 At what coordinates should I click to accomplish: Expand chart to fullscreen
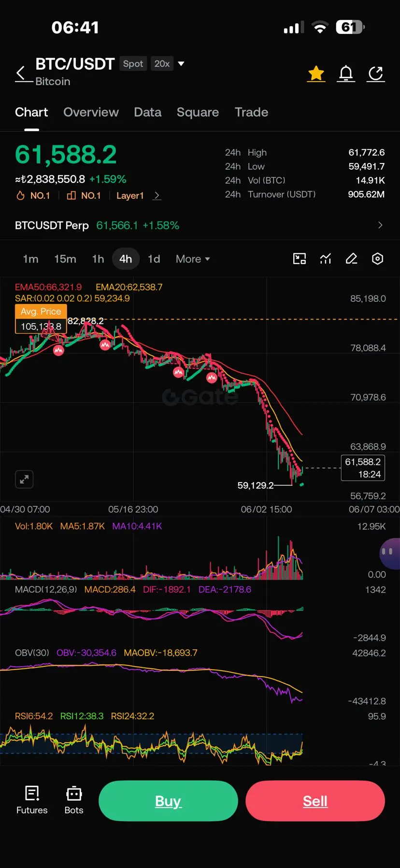(x=24, y=479)
